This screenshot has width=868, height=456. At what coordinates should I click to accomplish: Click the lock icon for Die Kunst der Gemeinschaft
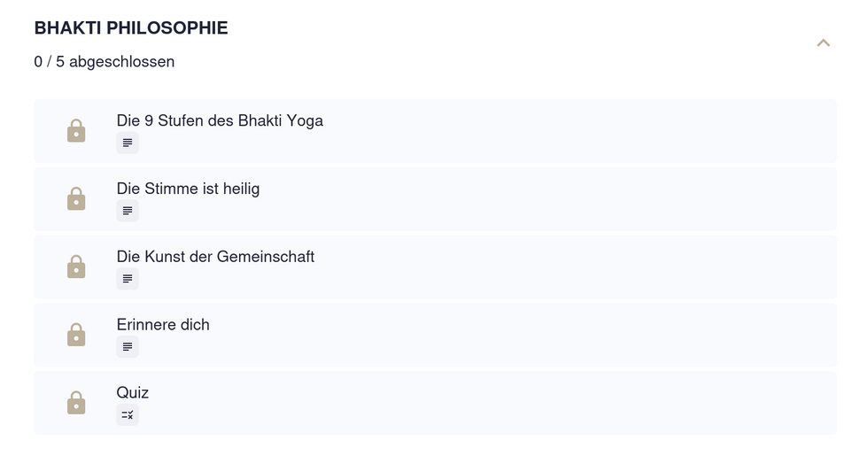[76, 267]
